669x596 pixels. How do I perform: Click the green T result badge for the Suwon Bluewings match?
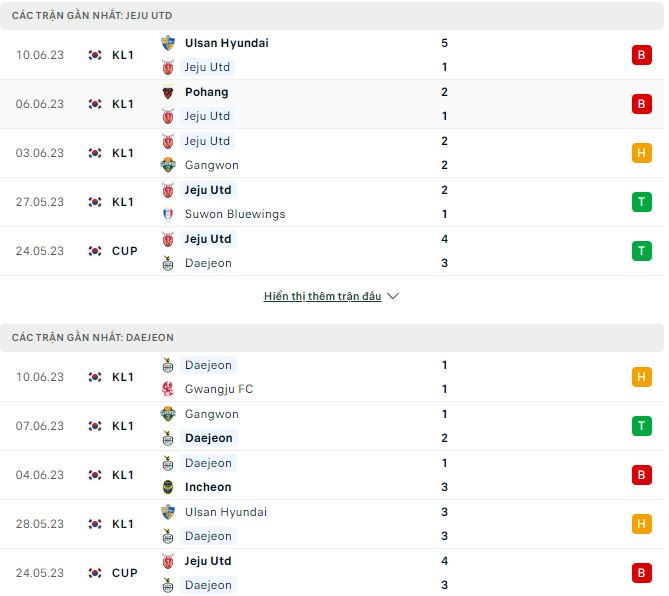pyautogui.click(x=640, y=202)
